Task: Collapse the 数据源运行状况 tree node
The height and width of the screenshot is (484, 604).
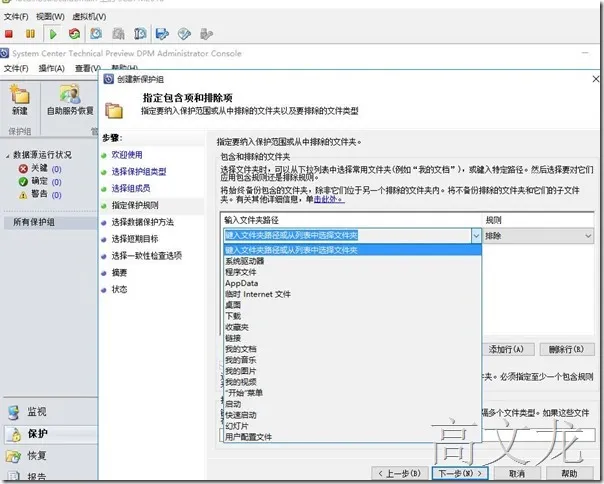Action: (x=7, y=156)
